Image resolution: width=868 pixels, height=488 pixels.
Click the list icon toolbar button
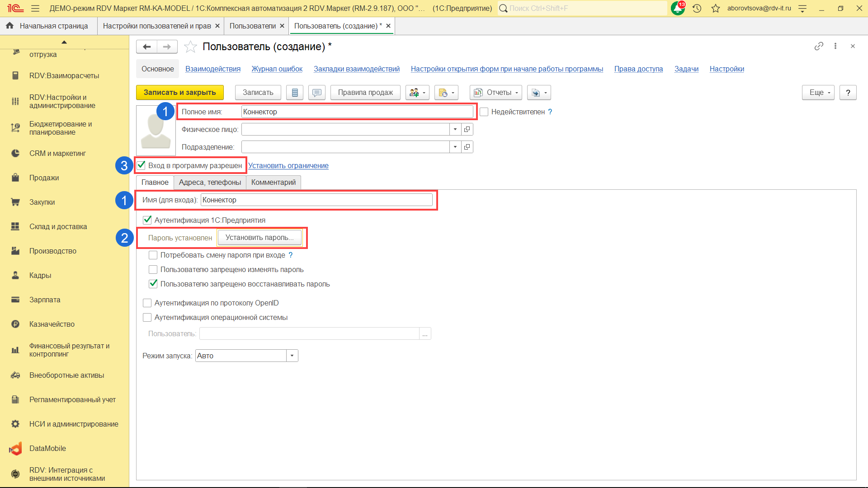click(295, 93)
